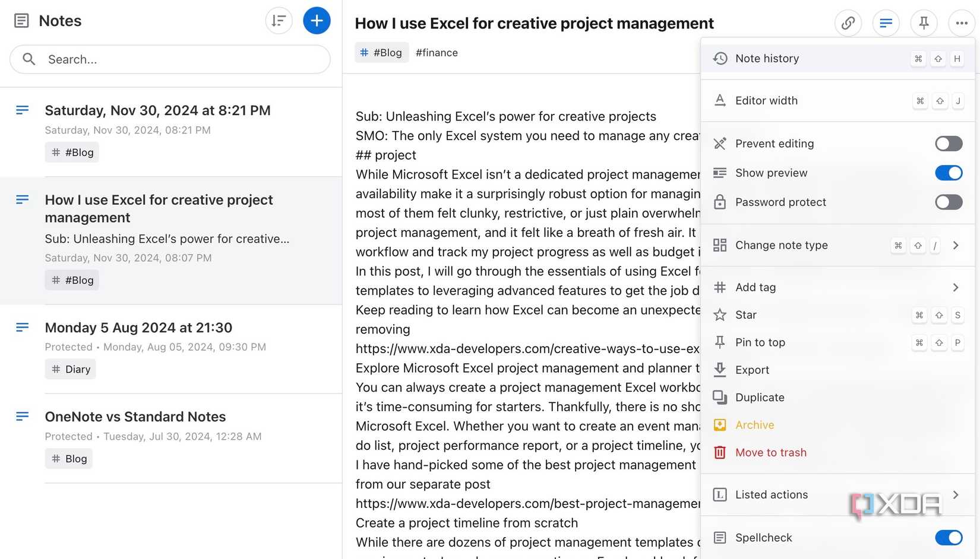Screen dimensions: 980x559
Task: Choose Editor width option
Action: [x=838, y=100]
